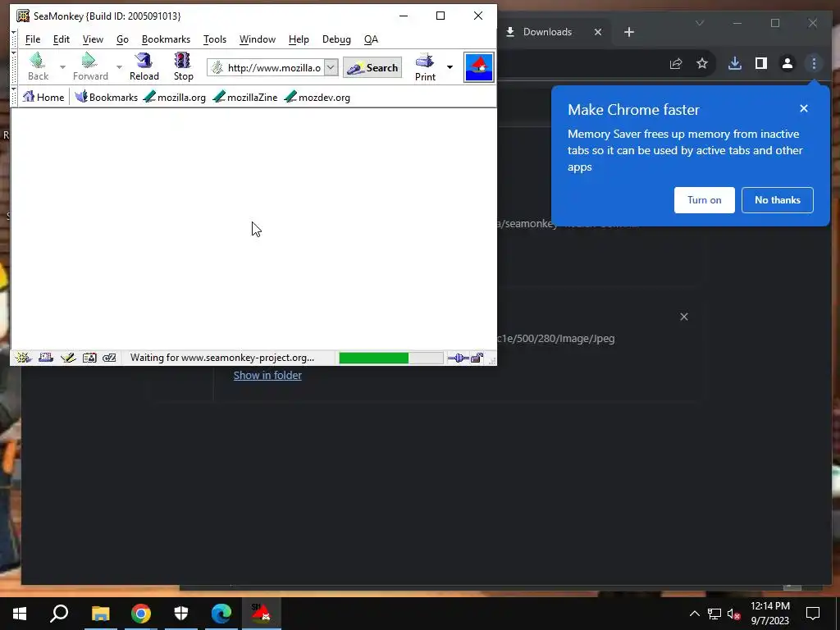Expand the Back history dropdown arrow
840x630 pixels.
(x=62, y=67)
